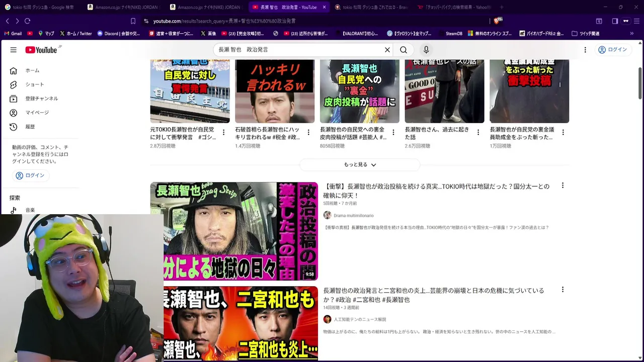
Task: Open options menu for 【衝撃】長瀬智也 video
Action: click(x=562, y=186)
